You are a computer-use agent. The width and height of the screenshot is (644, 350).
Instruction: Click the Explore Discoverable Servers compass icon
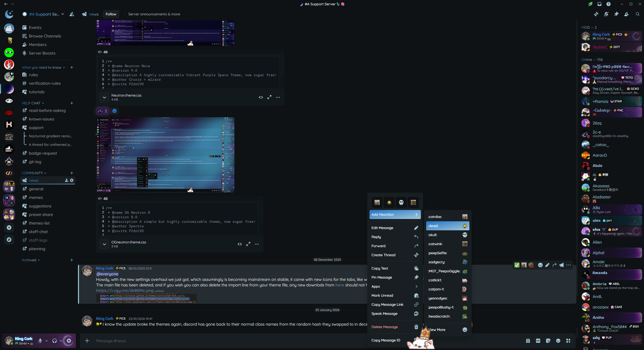(x=9, y=240)
